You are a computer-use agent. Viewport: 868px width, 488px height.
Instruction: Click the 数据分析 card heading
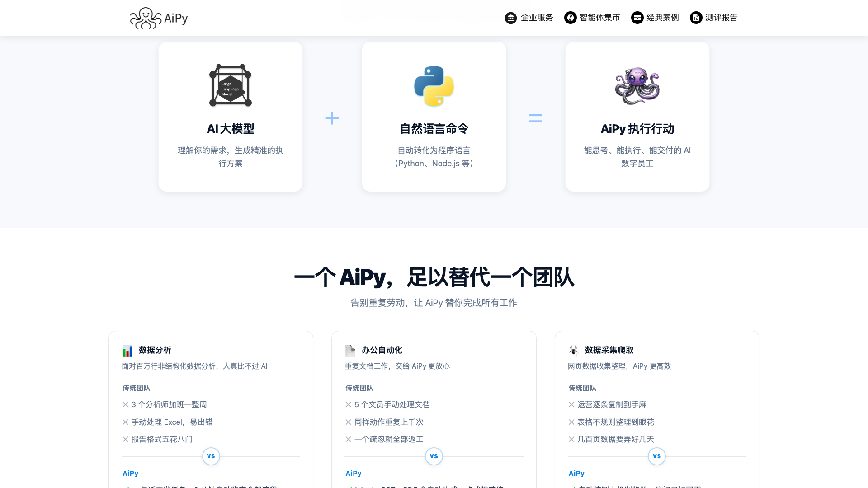click(155, 350)
